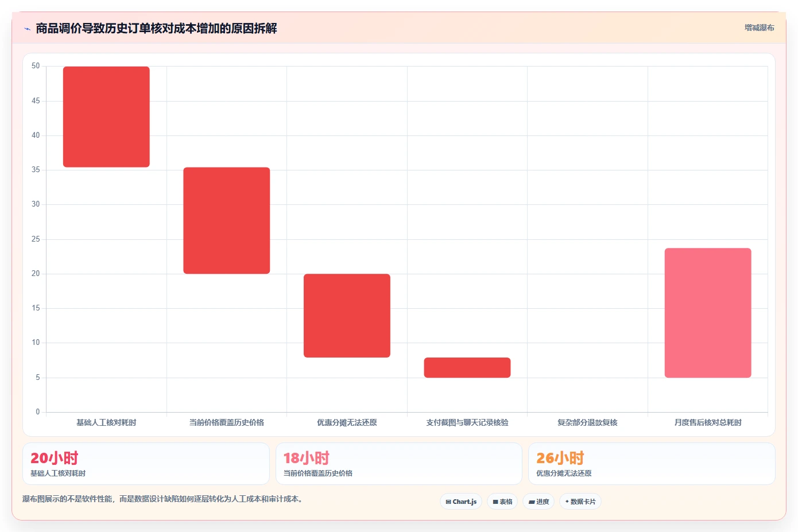
Task: Click the red bar for 优惠分摊无法还原
Action: coord(347,316)
